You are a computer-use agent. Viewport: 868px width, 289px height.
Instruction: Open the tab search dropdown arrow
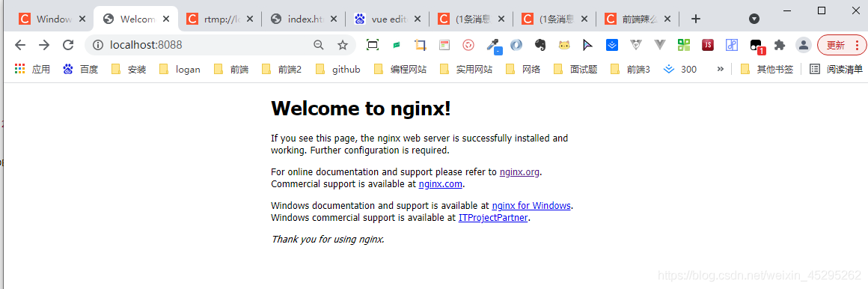tap(754, 19)
